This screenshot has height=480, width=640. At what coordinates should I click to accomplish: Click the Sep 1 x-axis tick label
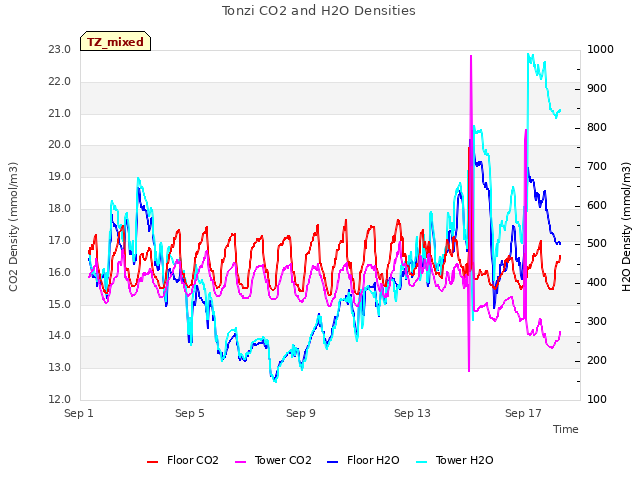tap(79, 413)
